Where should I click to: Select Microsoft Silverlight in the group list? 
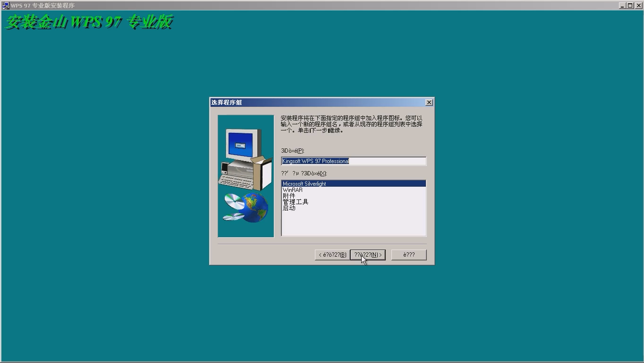354,184
